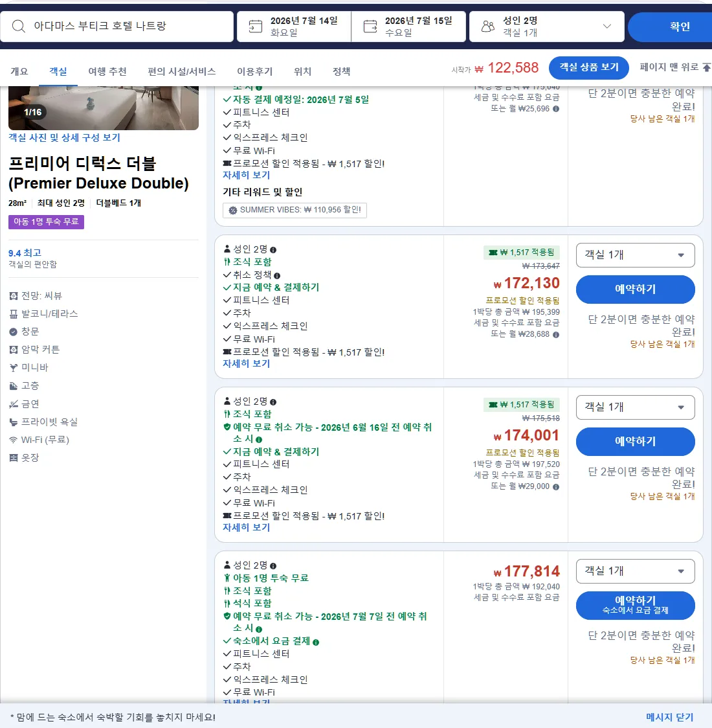
Task: Open the room photo thumbnail 1/16
Action: [104, 108]
